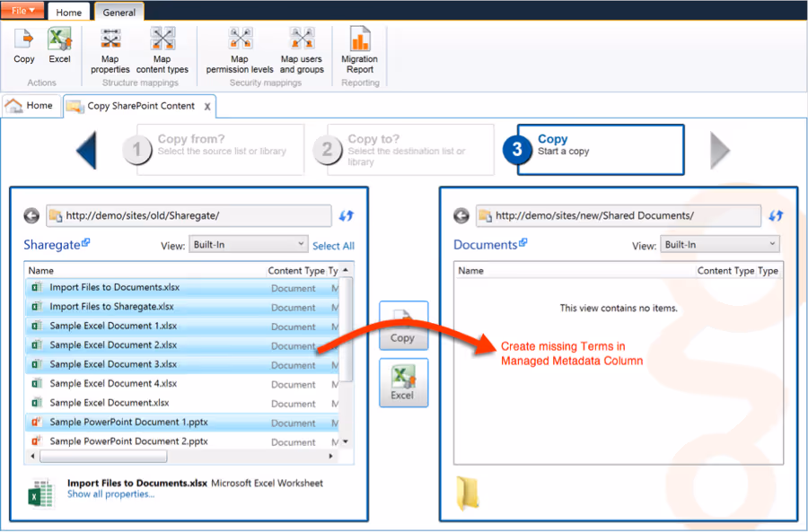Open Map users and groups in the ribbon

[302, 51]
